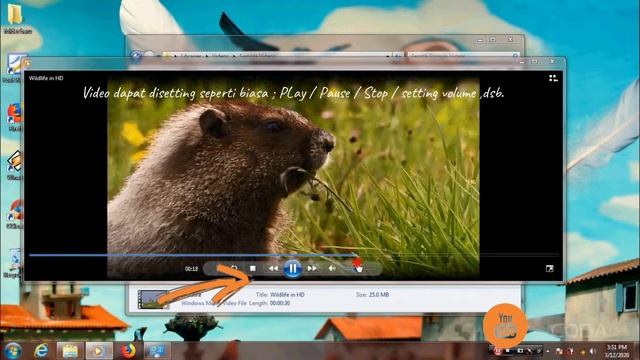Click the fast forward button

pyautogui.click(x=312, y=268)
